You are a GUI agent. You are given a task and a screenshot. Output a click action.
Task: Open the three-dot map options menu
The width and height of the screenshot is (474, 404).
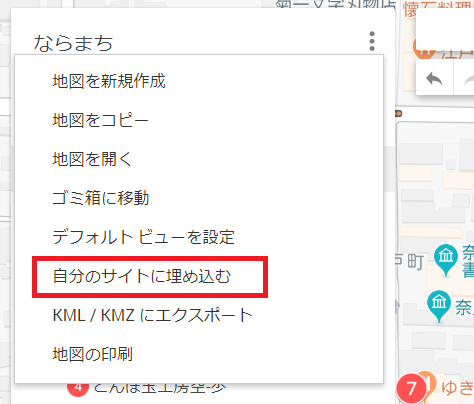coord(372,41)
